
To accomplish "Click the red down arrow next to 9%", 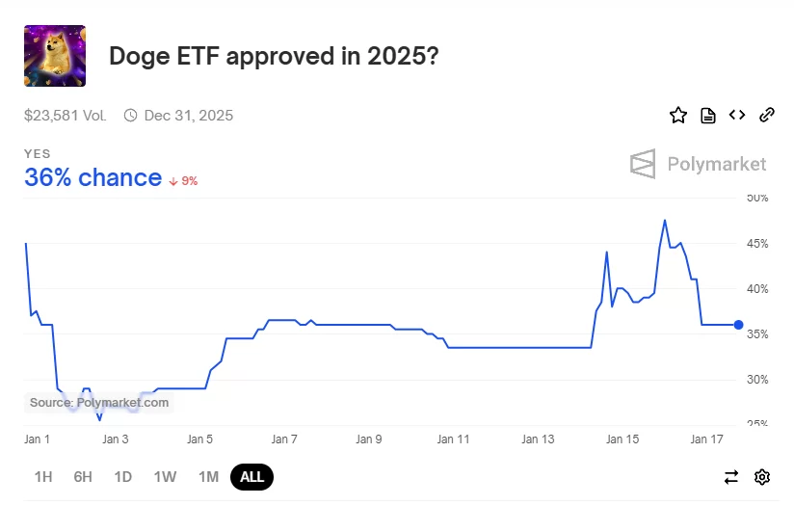I will click(x=173, y=181).
